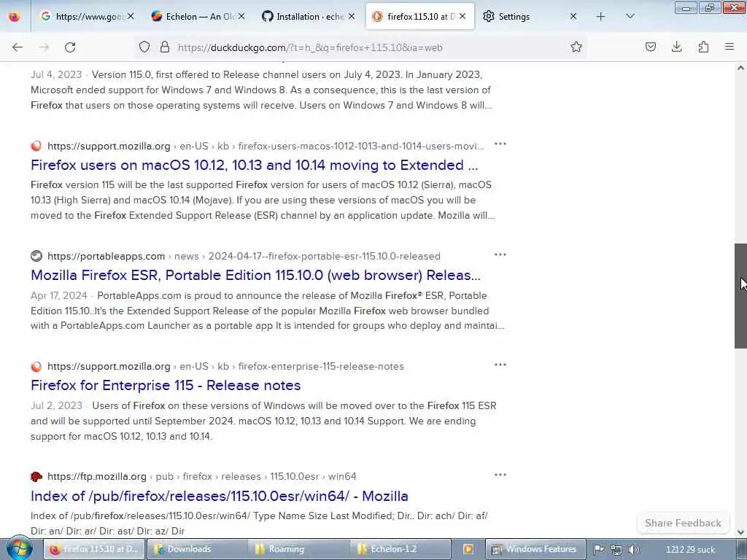Go back with the back arrow
This screenshot has width=747, height=560.
coord(18,47)
